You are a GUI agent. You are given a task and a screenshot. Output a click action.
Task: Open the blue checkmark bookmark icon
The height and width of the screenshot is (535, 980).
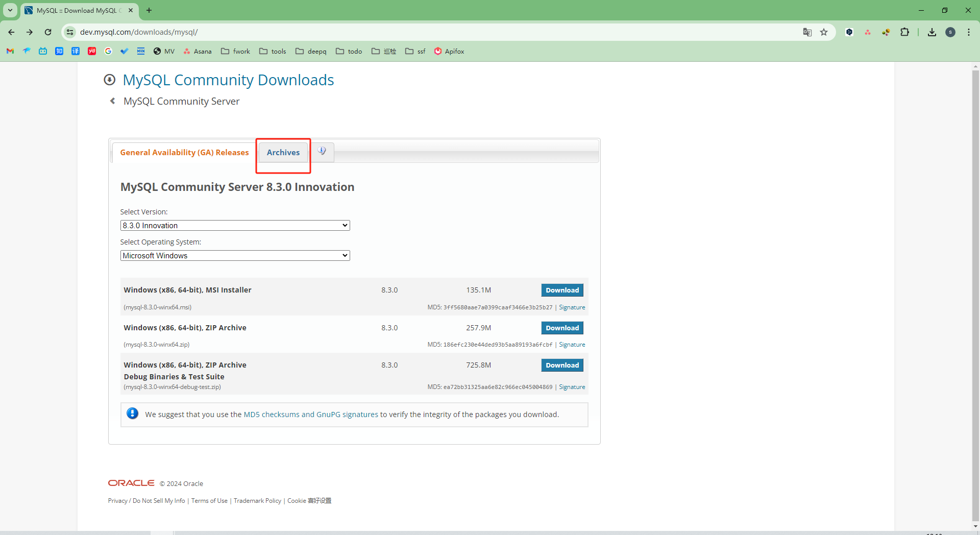tap(125, 51)
